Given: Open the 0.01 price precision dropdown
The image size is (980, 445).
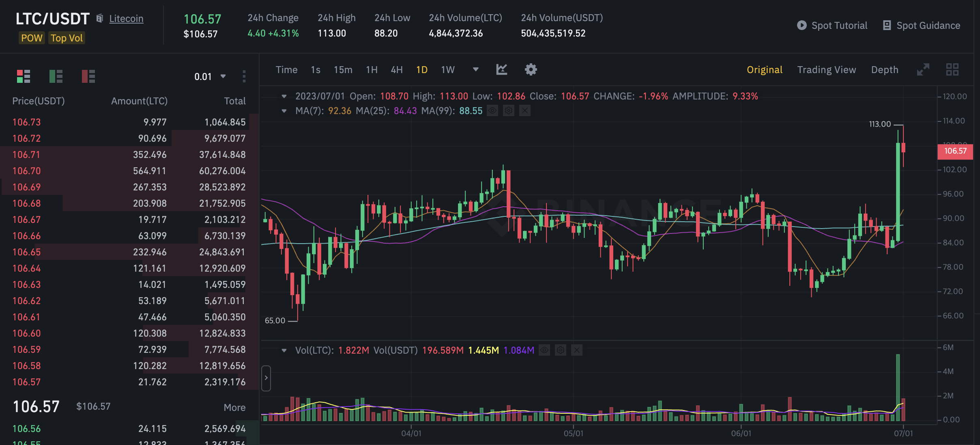Looking at the screenshot, I should point(210,76).
